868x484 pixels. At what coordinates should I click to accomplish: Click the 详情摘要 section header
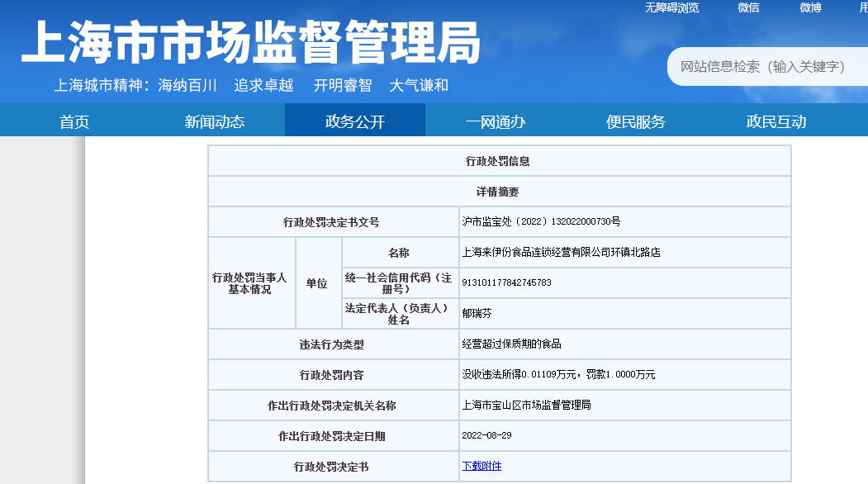pos(498,192)
